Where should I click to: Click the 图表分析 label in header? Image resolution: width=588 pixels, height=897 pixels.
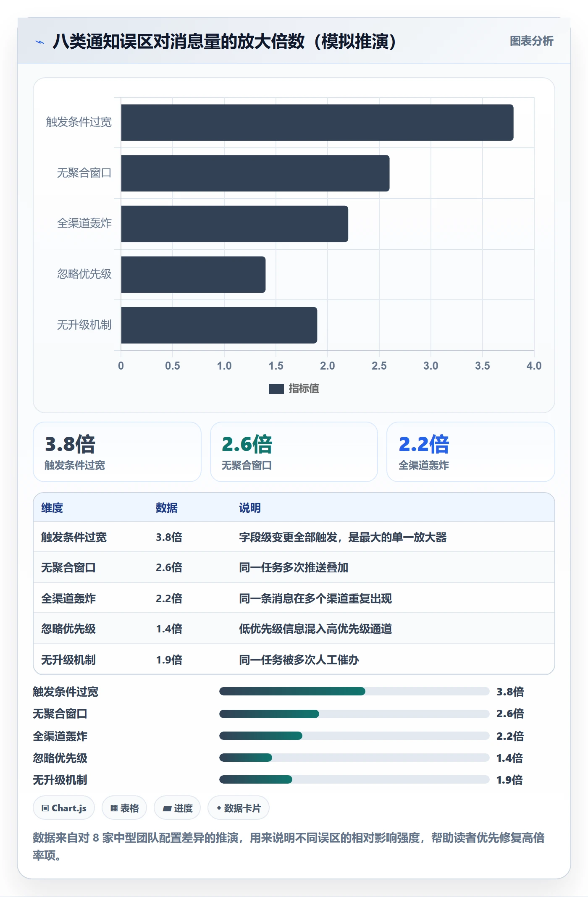[x=531, y=41]
